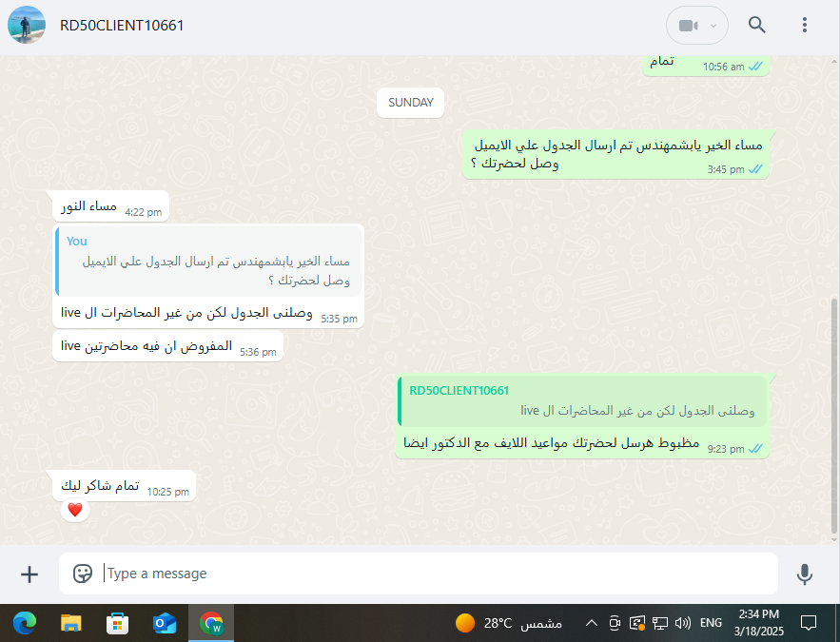The height and width of the screenshot is (642, 840).
Task: Select the sent message from 3:45 pm
Action: (615, 154)
